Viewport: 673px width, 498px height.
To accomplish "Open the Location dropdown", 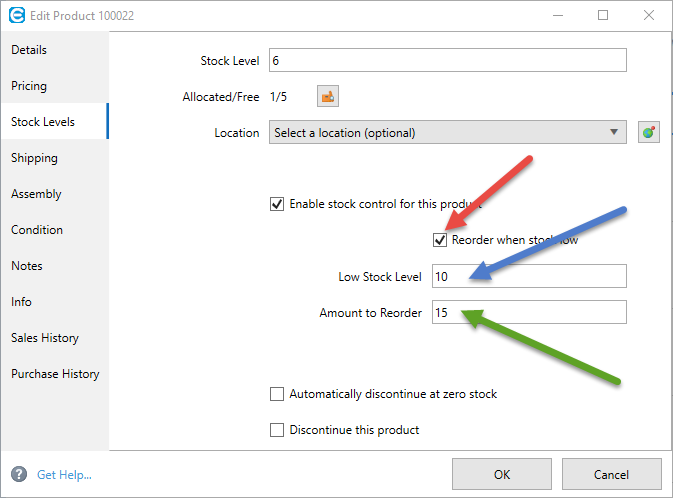I will tap(447, 132).
